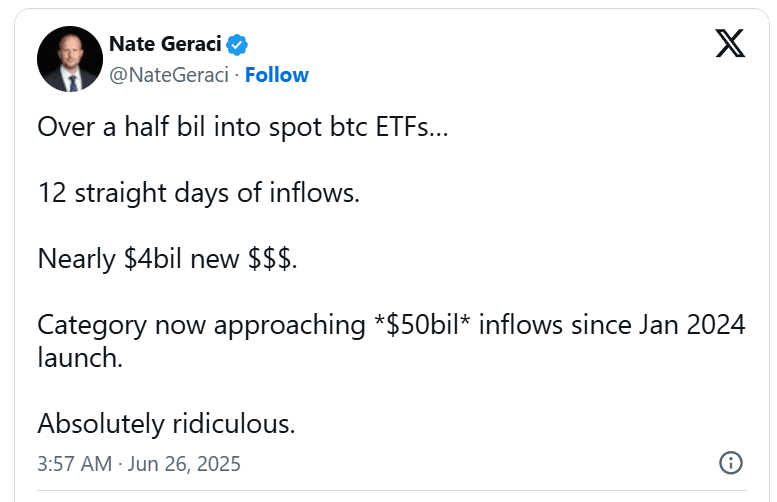Click the X logo icon

click(x=730, y=44)
